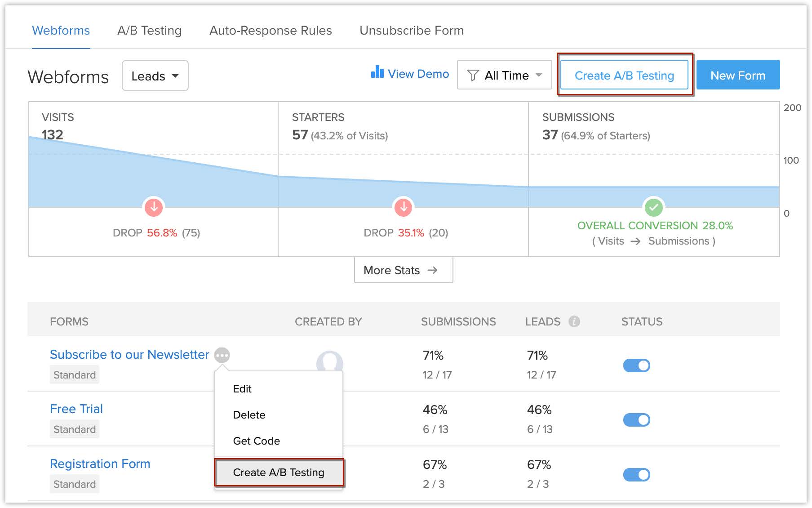Open the three-dot menu beside Subscribe to our Newsletter

(x=222, y=355)
